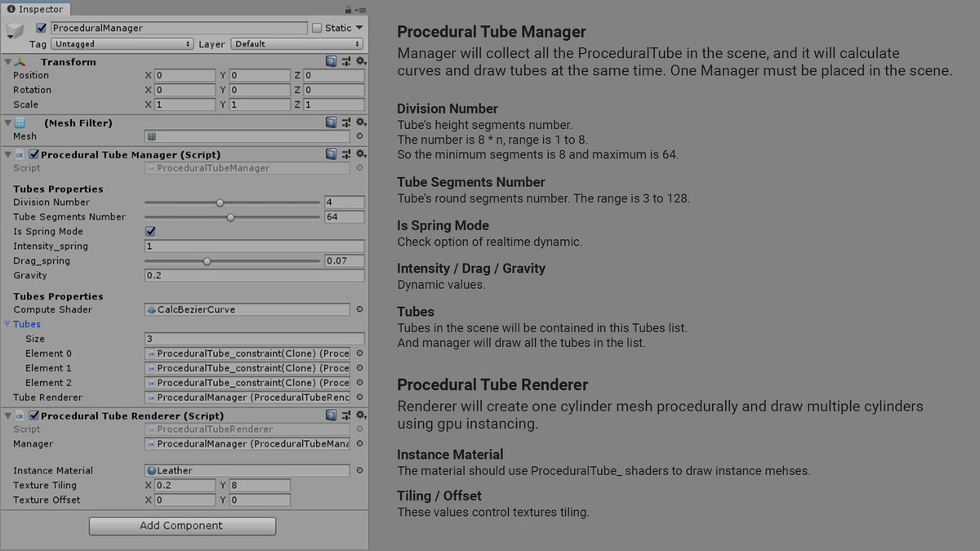Uncheck Is Spring Mode
Viewport: 980px width, 551px height.
point(149,231)
